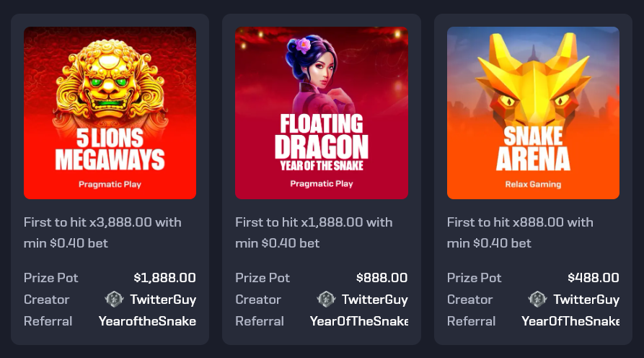
Task: Click TwitterGuy's badge icon in the 5 Lions card
Action: (x=114, y=300)
